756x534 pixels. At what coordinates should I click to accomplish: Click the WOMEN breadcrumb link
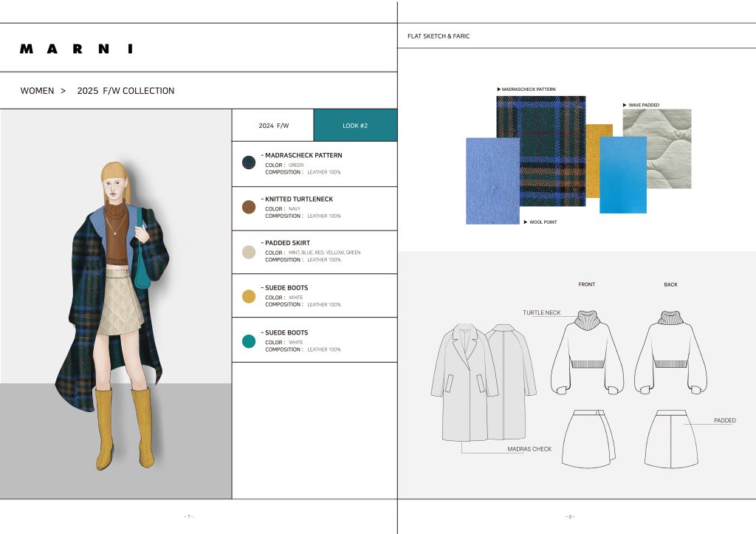tap(37, 91)
